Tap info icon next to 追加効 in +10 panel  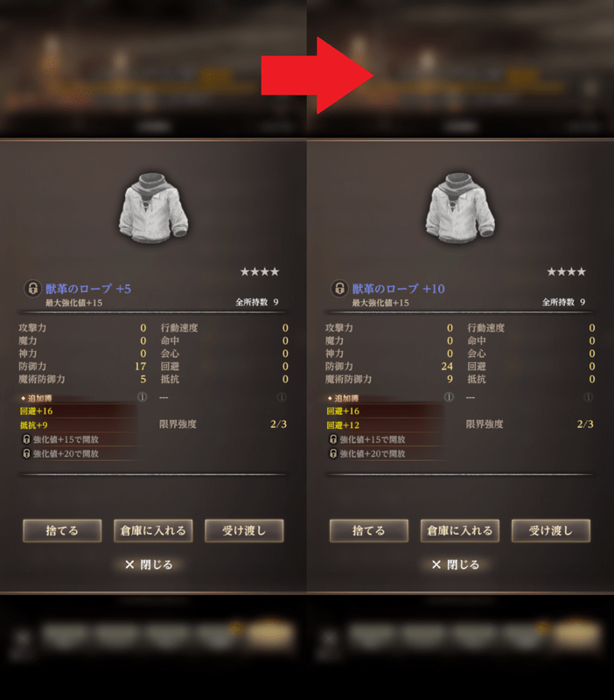coord(449,397)
